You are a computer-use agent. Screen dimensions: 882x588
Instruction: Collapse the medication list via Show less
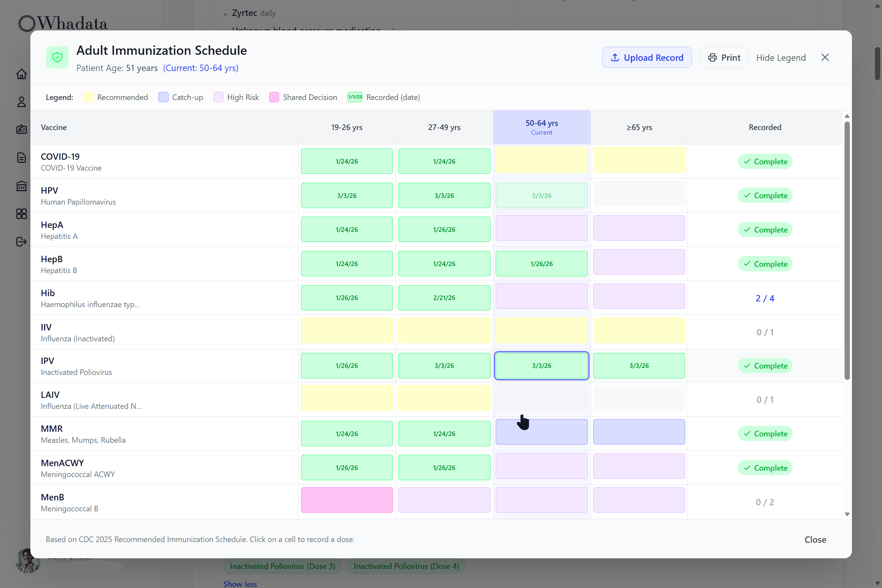[x=240, y=583]
